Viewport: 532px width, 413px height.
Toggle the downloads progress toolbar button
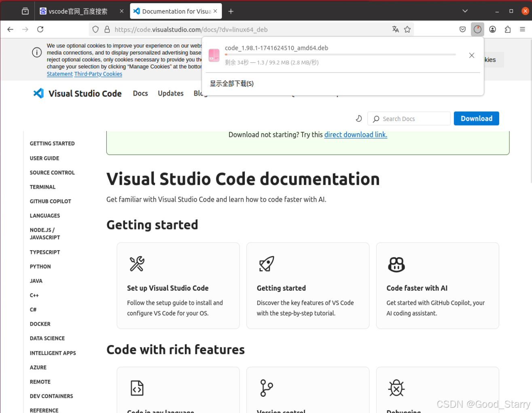point(477,29)
